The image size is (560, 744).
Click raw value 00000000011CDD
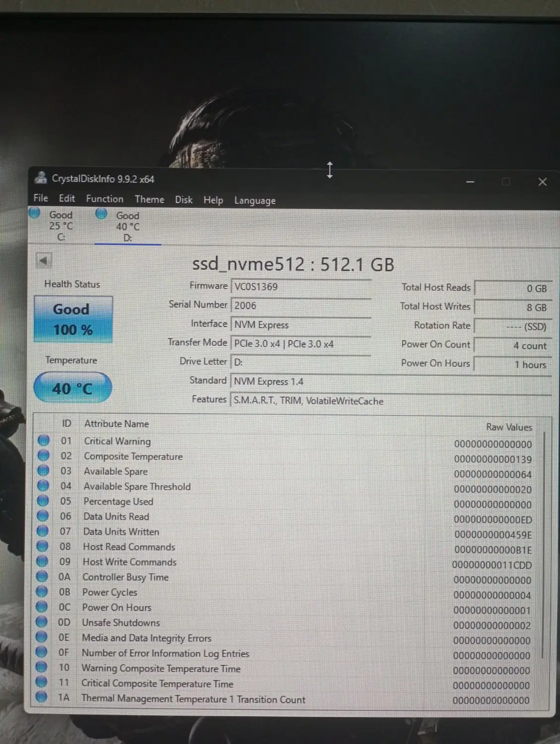pos(492,565)
